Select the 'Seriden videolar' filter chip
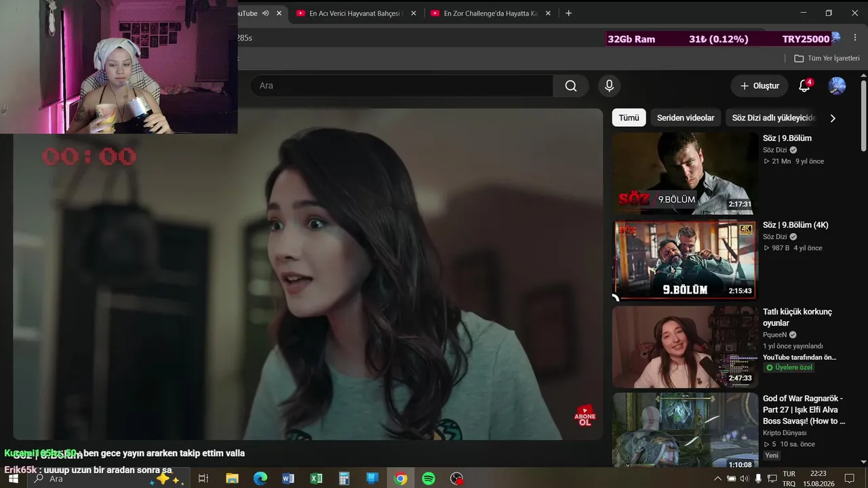 686,118
